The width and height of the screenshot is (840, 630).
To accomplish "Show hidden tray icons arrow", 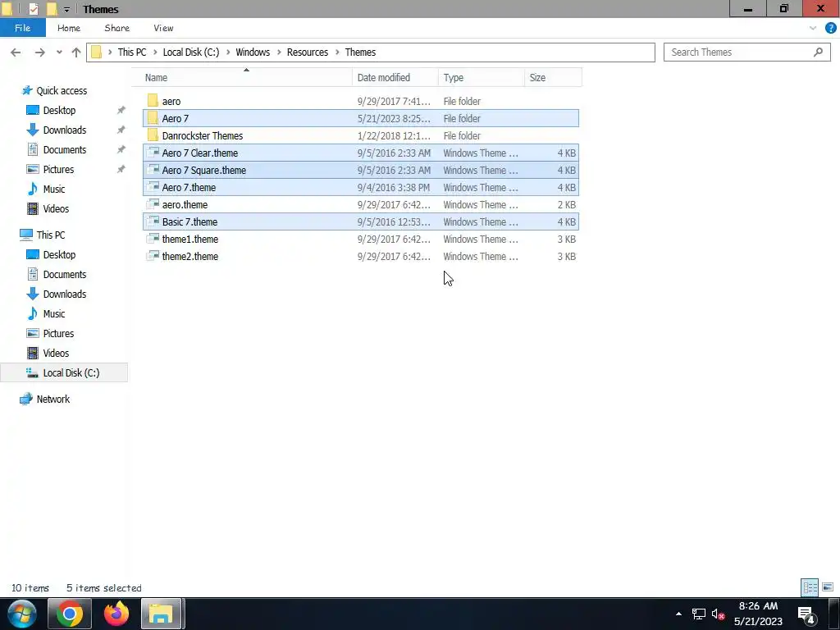I will click(x=678, y=614).
